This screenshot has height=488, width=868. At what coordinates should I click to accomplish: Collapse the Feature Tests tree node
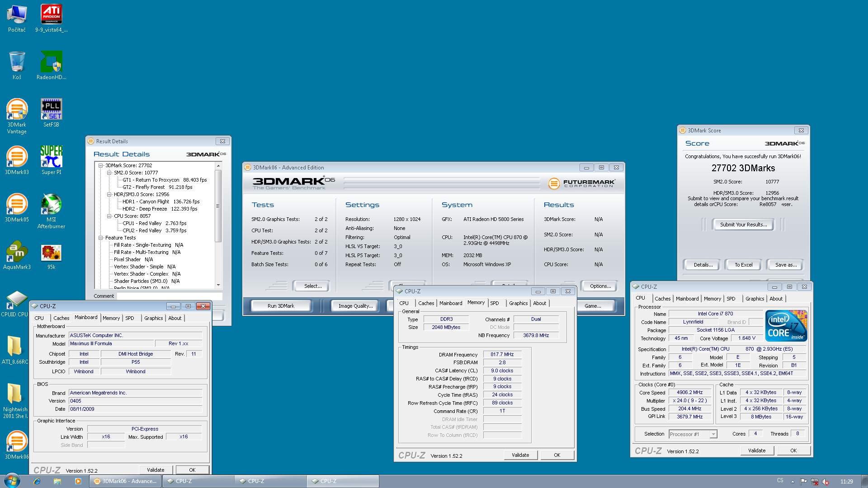101,238
